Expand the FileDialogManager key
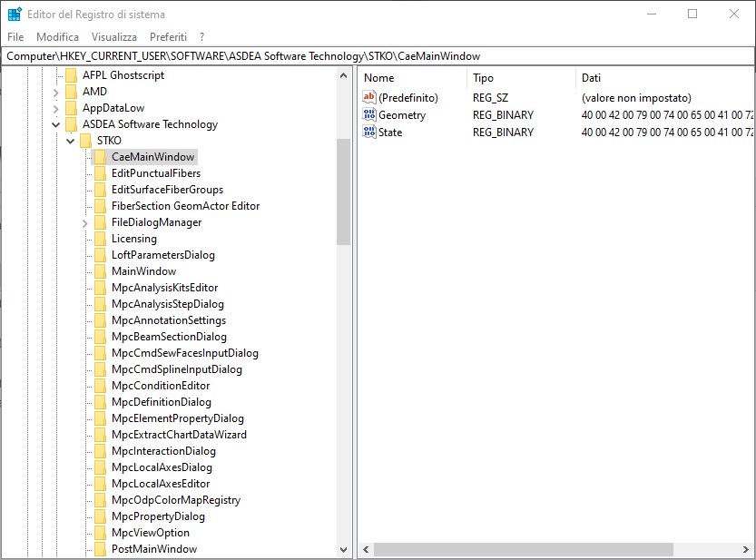This screenshot has width=756, height=560. 85,223
